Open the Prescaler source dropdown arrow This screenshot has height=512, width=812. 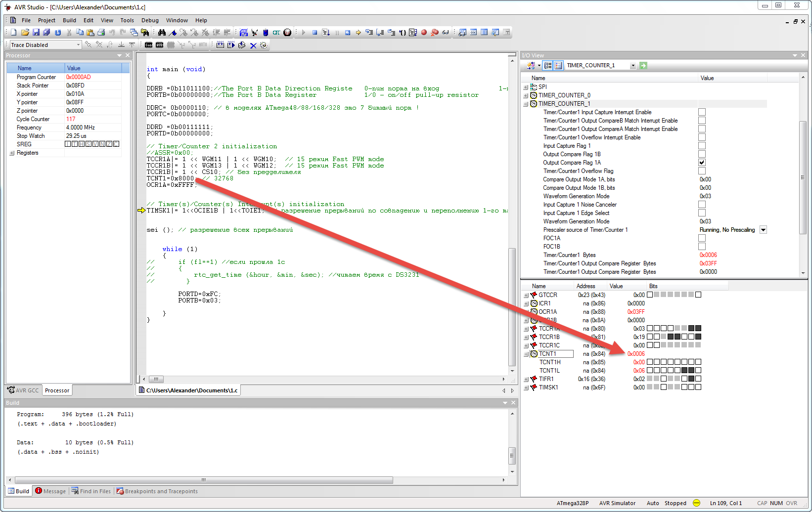(763, 230)
